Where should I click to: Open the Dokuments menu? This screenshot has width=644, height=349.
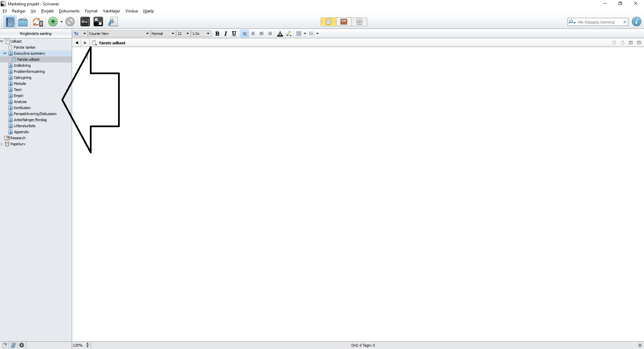click(69, 11)
